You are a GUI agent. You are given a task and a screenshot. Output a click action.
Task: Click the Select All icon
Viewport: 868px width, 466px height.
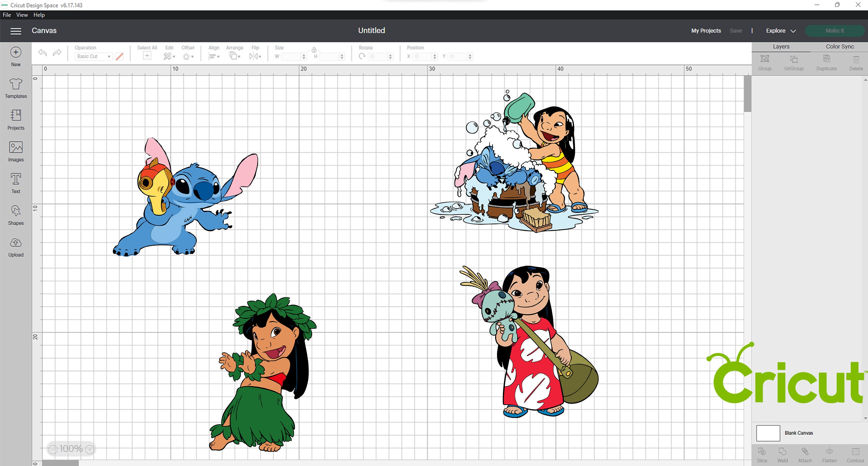(x=147, y=56)
